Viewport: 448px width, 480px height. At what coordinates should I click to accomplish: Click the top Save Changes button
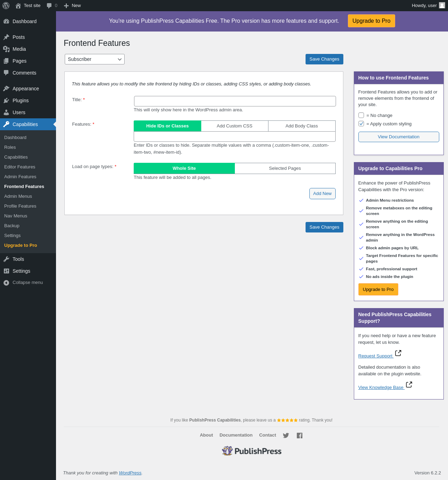pyautogui.click(x=324, y=59)
